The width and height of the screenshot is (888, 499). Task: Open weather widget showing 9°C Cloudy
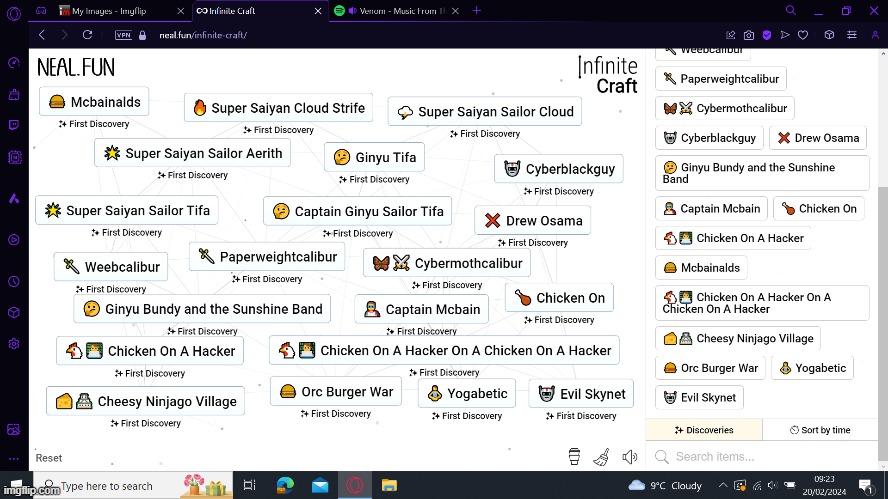point(665,485)
